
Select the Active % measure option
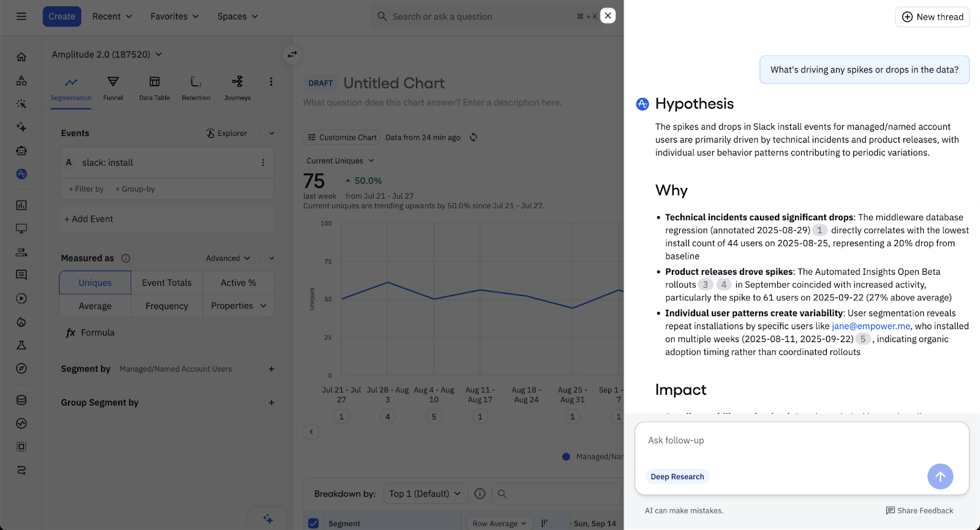pos(238,283)
